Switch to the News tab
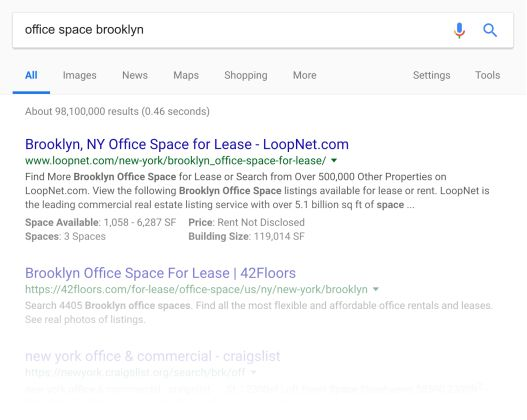 pos(135,75)
